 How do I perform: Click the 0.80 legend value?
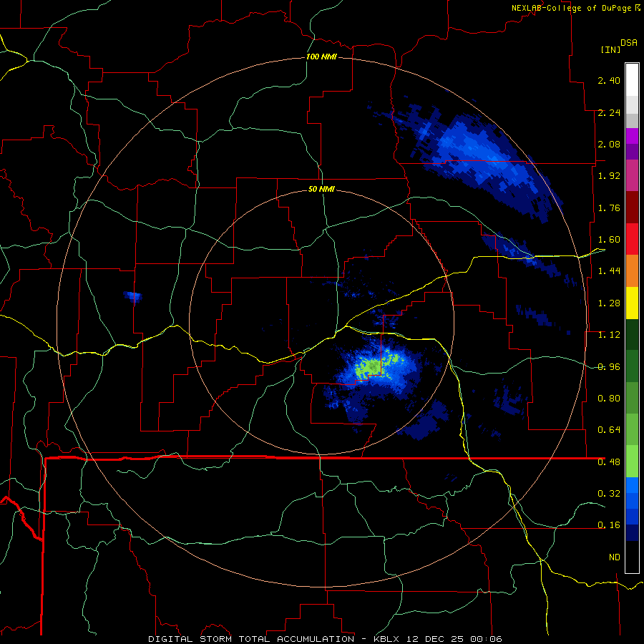coord(609,399)
